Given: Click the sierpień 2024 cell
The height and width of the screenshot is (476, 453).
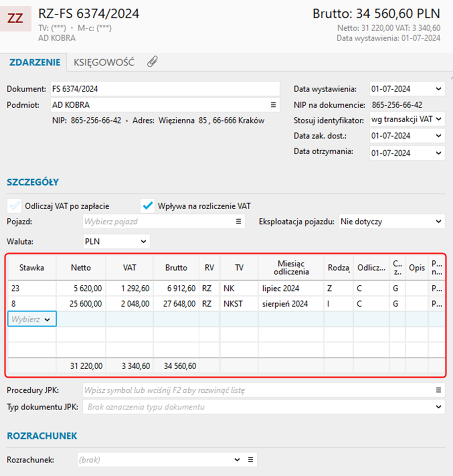Looking at the screenshot, I should [291, 304].
